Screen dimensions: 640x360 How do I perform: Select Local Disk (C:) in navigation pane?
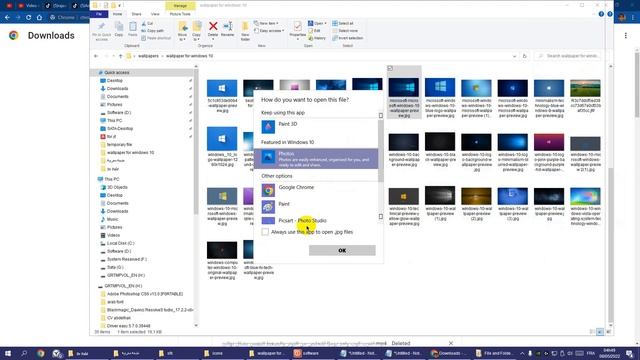(x=120, y=243)
